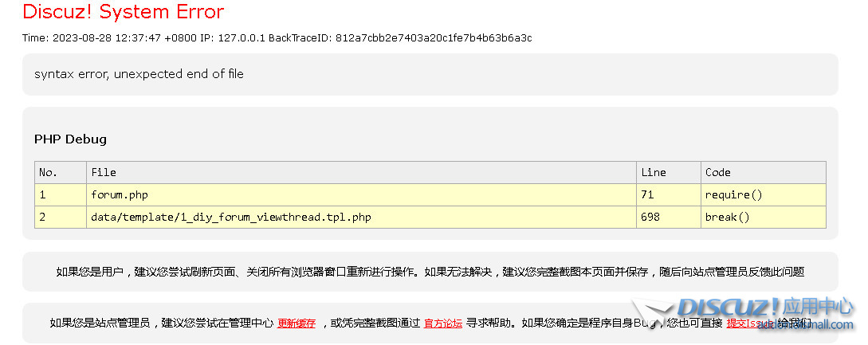Click the No. column header
The height and width of the screenshot is (345, 868).
coord(61,173)
